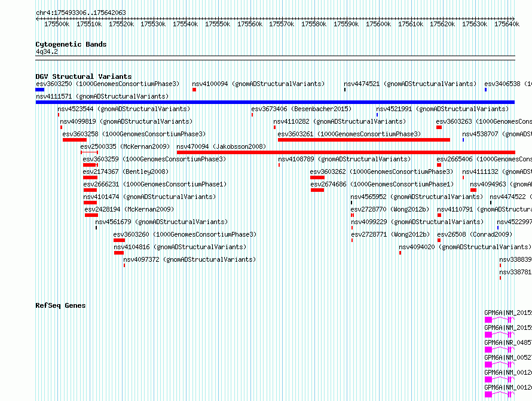Open the esv2666231 Phase1 variant label
Viewport: 532px width, 401px height.
pyautogui.click(x=155, y=184)
